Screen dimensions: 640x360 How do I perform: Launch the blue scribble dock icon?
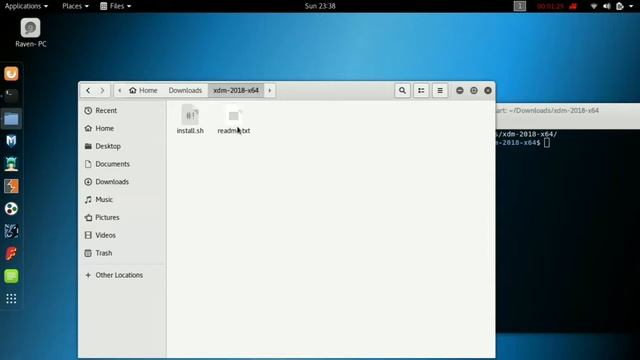pyautogui.click(x=11, y=231)
